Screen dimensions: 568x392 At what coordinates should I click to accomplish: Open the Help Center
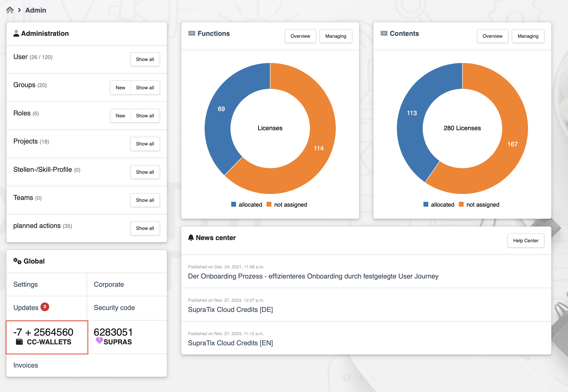coord(526,241)
